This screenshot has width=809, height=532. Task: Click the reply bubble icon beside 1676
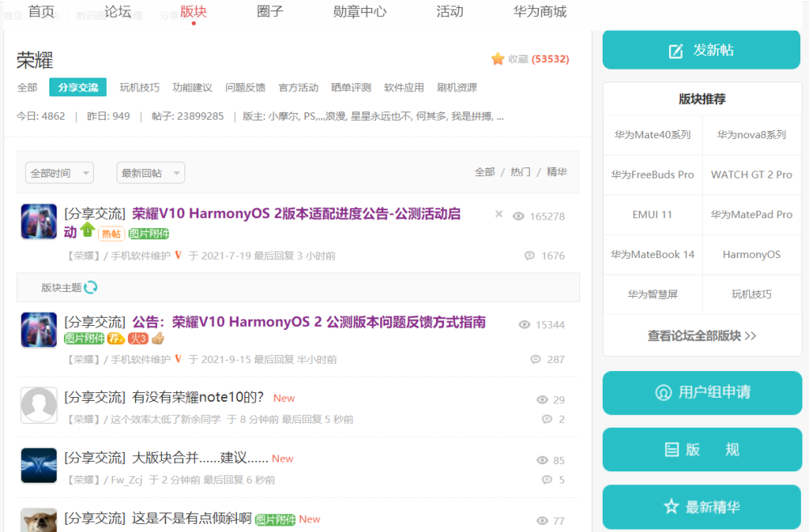pyautogui.click(x=529, y=255)
